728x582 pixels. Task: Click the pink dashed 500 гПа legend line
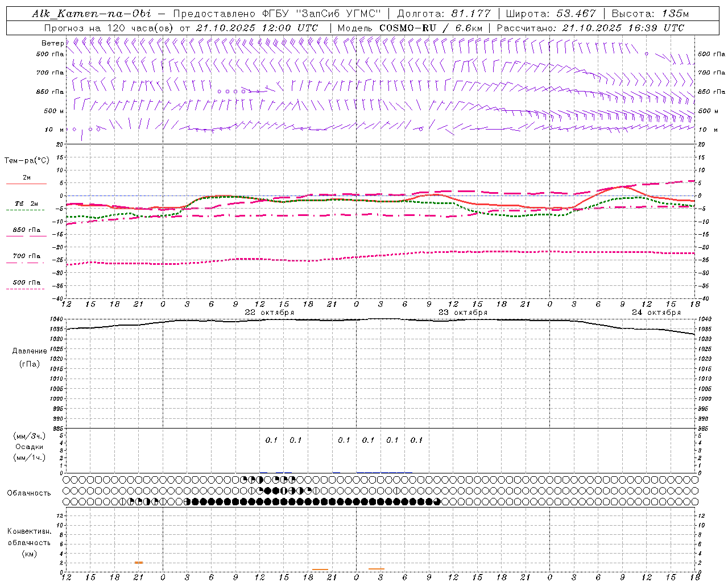point(25,289)
